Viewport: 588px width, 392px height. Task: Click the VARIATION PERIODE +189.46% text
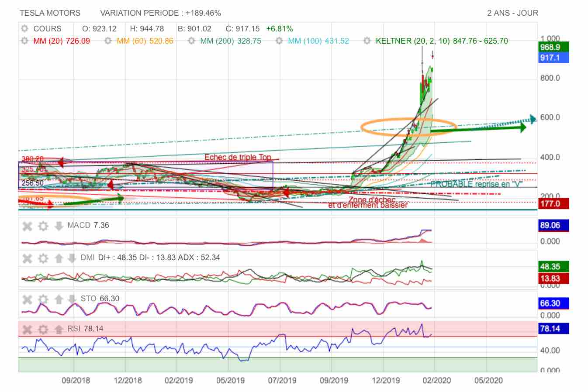pos(161,13)
